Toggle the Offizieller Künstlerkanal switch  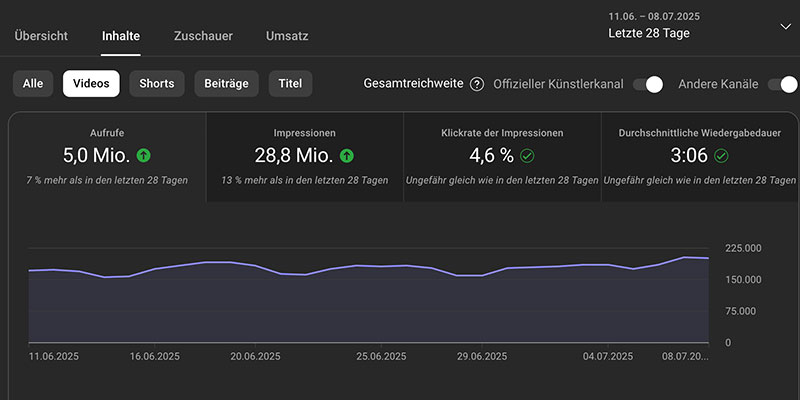tap(648, 84)
